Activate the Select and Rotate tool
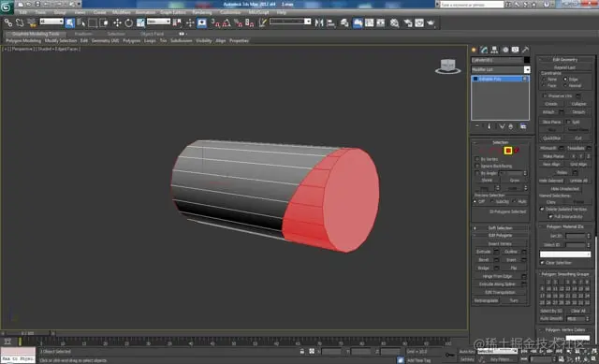 click(x=129, y=22)
